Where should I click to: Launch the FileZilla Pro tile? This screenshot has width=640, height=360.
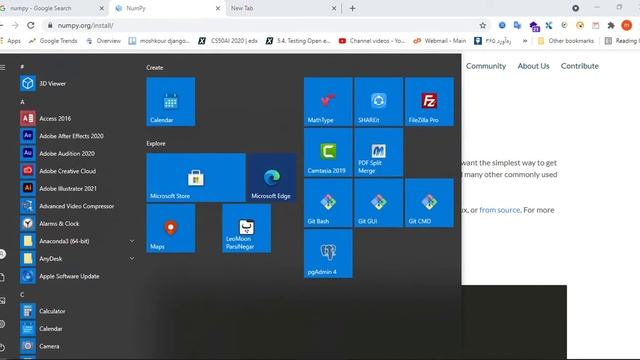pyautogui.click(x=429, y=102)
